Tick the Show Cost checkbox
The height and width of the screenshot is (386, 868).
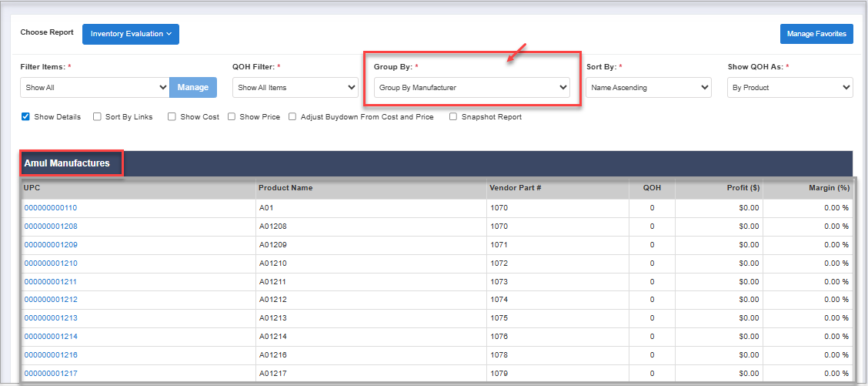pos(172,117)
